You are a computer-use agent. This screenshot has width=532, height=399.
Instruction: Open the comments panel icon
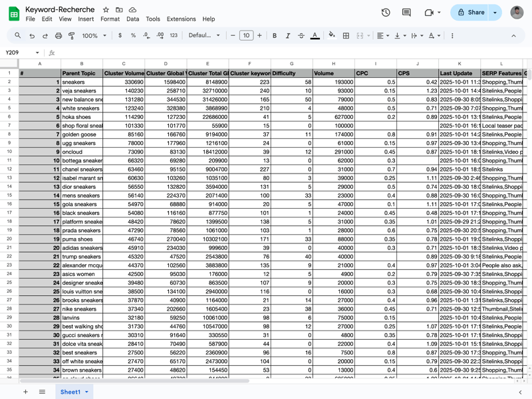tap(406, 13)
